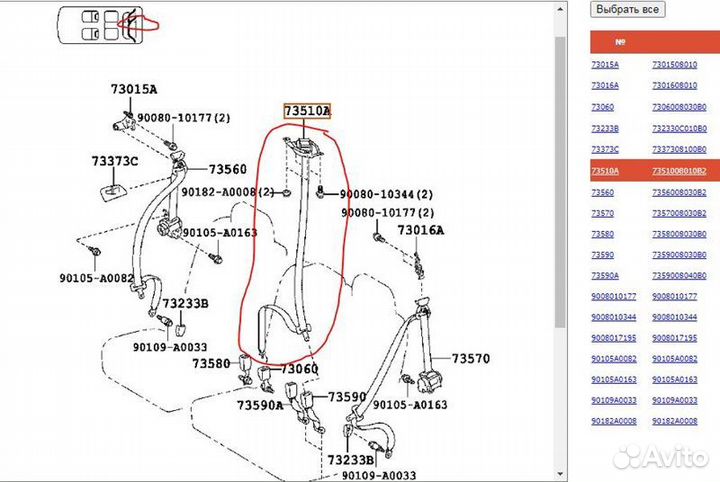The width and height of the screenshot is (720, 482).
Task: Click the 73373C label in the diagram
Action: [x=115, y=161]
